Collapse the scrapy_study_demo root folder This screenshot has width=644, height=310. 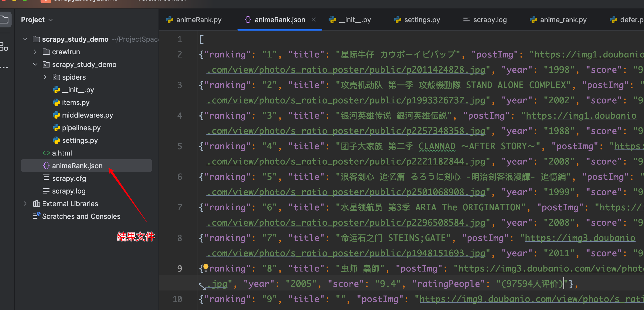[x=25, y=39]
